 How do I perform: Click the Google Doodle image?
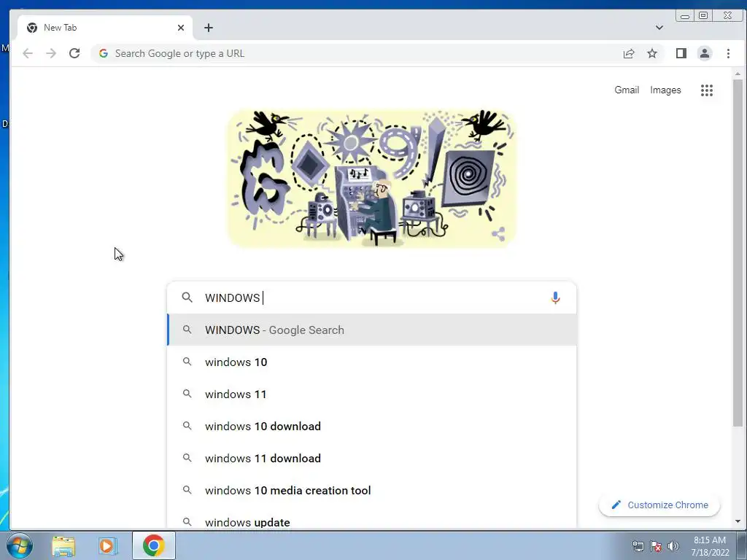tap(372, 178)
